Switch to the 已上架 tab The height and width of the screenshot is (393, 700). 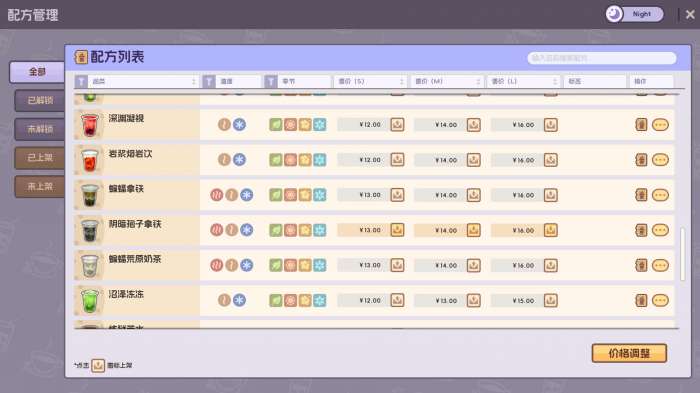[x=40, y=158]
